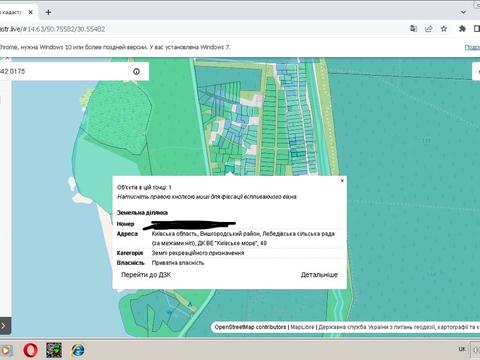Click the share page icon
480x360 pixels.
[429, 29]
